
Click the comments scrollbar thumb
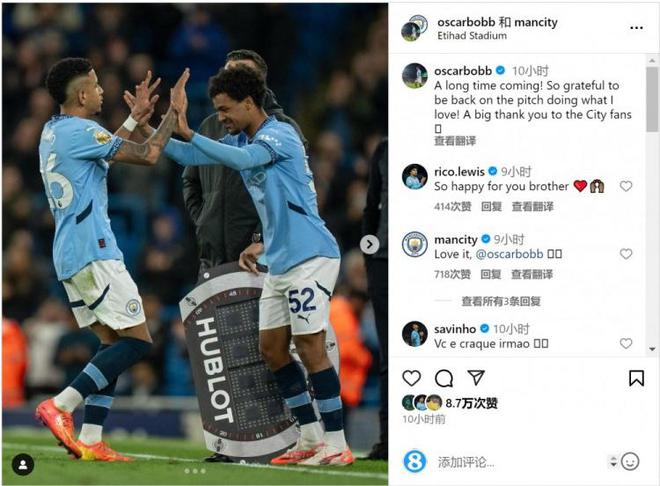[652, 99]
